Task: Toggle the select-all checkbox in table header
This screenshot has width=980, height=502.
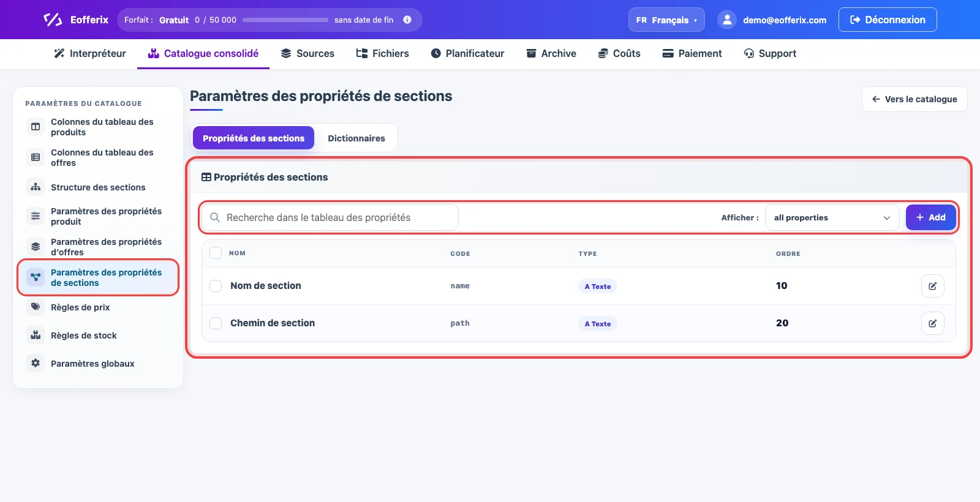Action: pyautogui.click(x=216, y=253)
